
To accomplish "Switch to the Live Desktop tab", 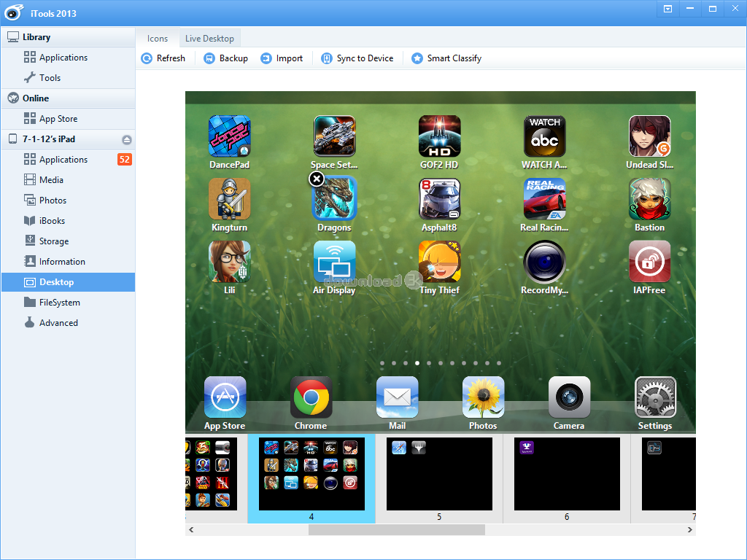I will pos(210,38).
